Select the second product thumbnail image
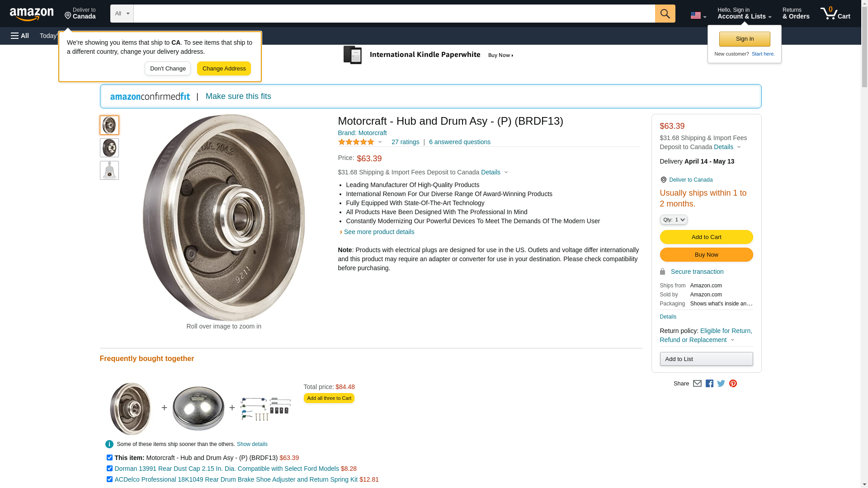Viewport: 868px width, 488px height. 109,148
